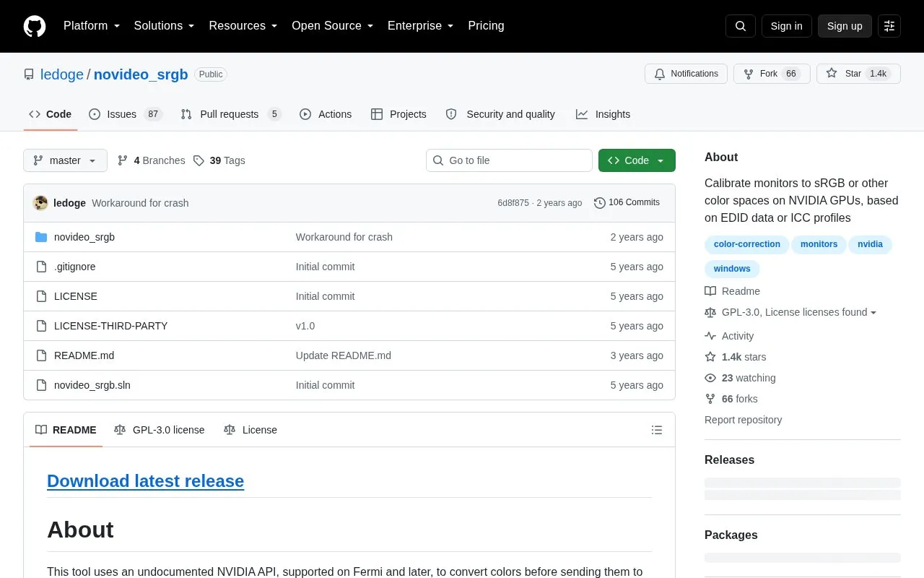Click the Go to file search field
The height and width of the screenshot is (578, 924).
[509, 160]
